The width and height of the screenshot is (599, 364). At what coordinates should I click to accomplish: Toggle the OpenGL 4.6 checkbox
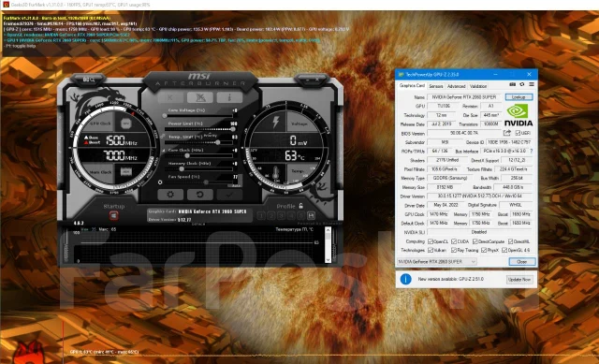point(504,250)
